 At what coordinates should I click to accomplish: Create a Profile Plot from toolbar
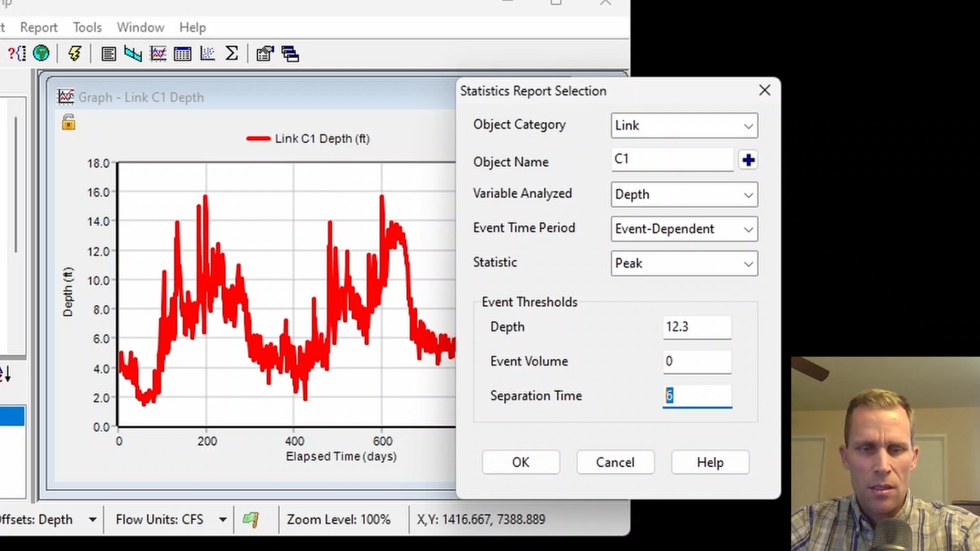(133, 54)
